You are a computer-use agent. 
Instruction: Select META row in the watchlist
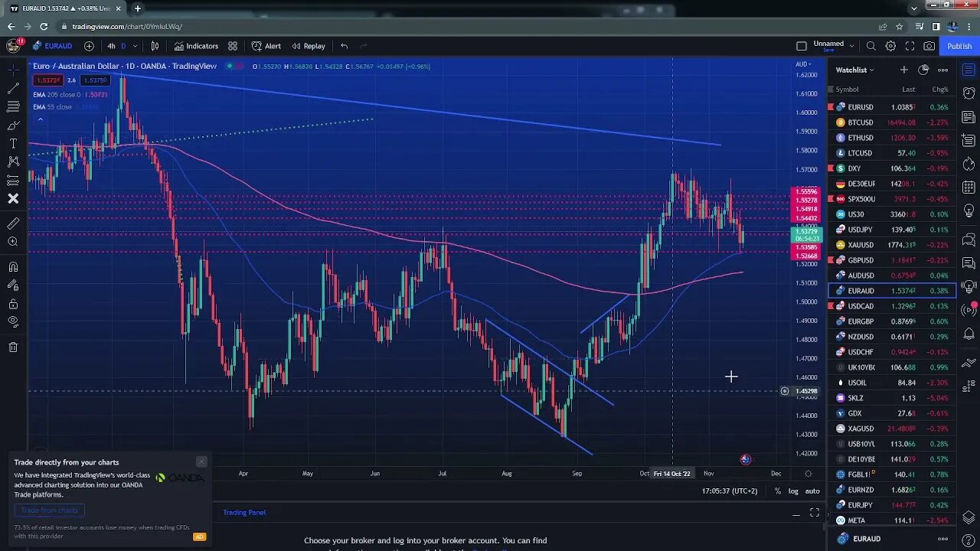tap(892, 520)
